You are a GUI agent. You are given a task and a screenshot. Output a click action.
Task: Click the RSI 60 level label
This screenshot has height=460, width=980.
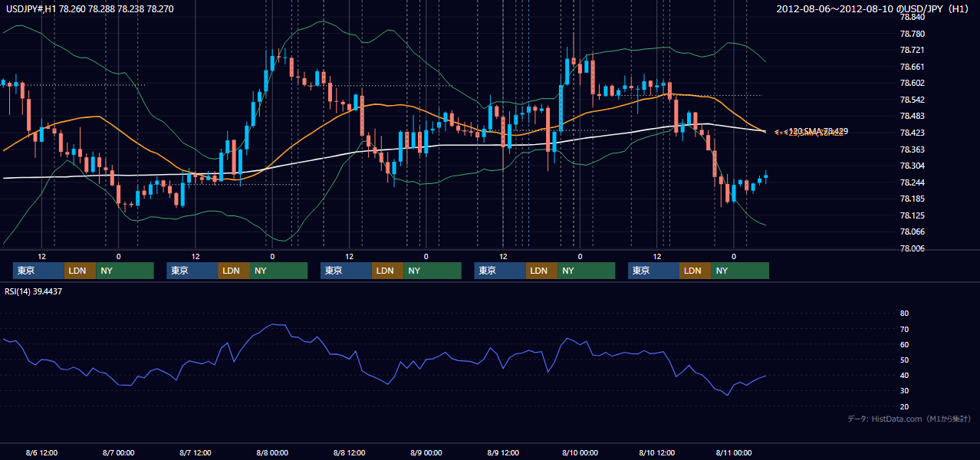[904, 344]
